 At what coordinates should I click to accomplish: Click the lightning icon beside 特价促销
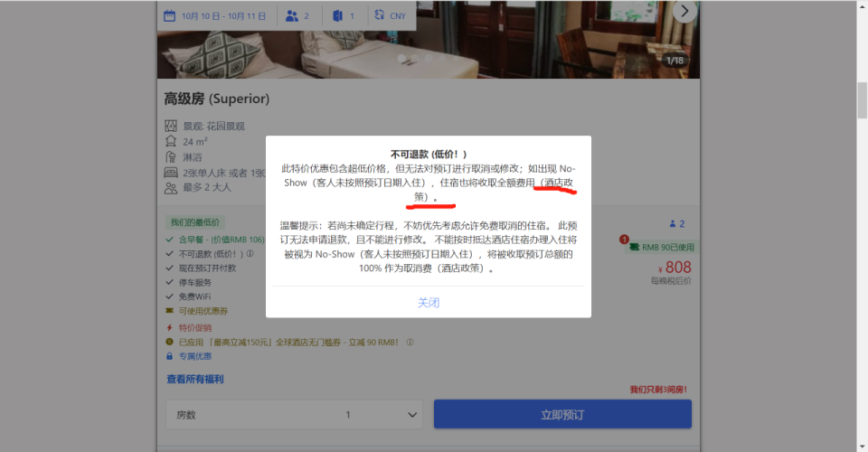169,327
